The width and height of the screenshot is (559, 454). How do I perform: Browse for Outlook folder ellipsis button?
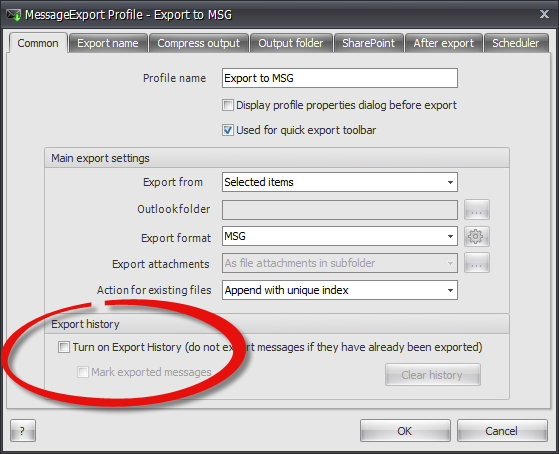click(x=476, y=210)
